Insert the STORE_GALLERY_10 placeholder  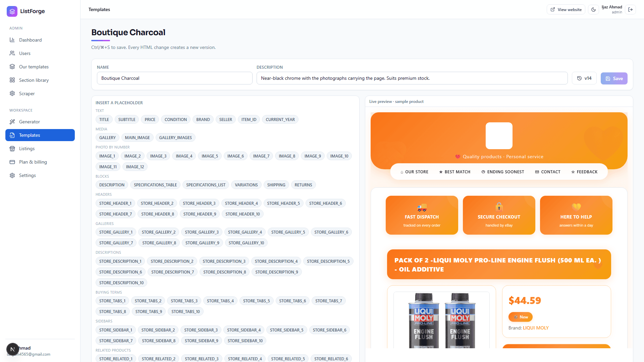tap(246, 243)
